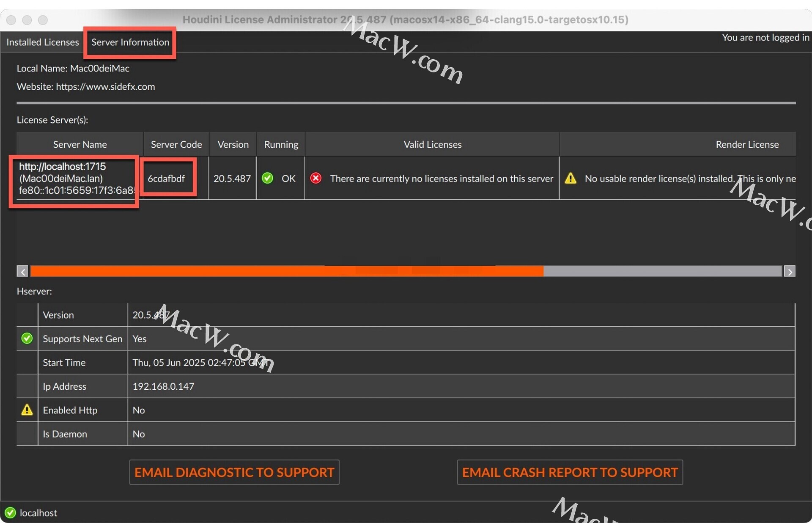Image resolution: width=812 pixels, height=523 pixels.
Task: Click the red error icon in Valid Licenses
Action: [315, 178]
